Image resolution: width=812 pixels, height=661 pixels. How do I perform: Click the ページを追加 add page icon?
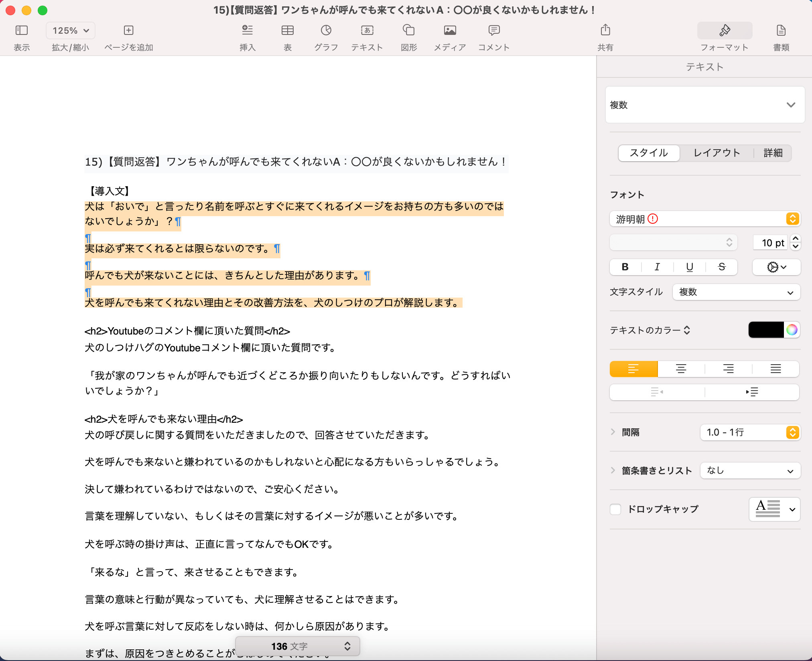128,30
